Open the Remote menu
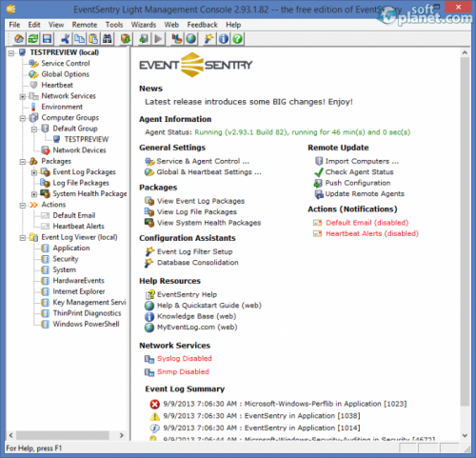This screenshot has height=458, width=476. tap(85, 25)
